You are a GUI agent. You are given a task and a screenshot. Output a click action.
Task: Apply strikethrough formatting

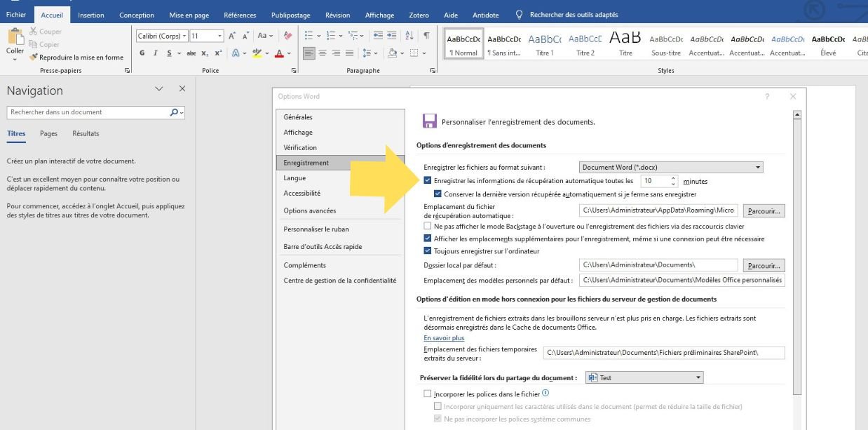tap(191, 53)
